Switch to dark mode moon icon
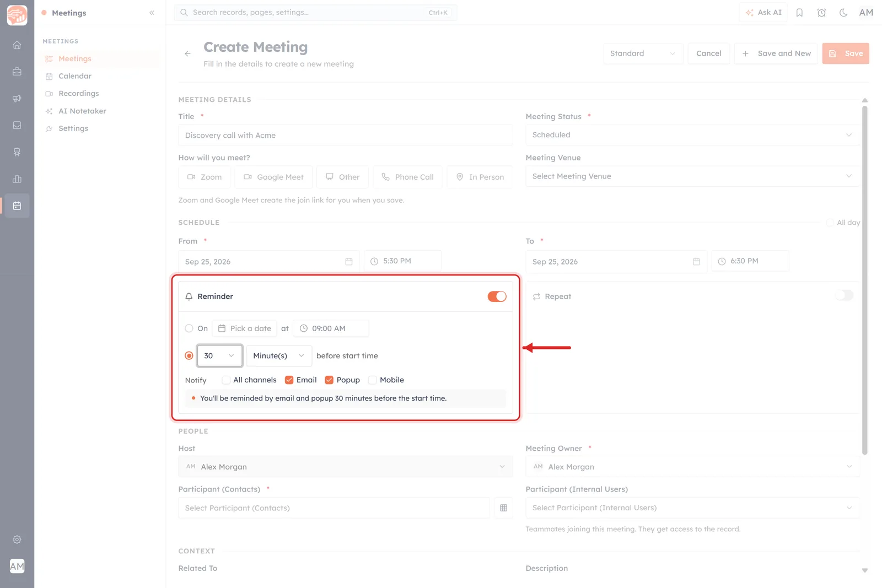This screenshot has height=588, width=882. (843, 13)
